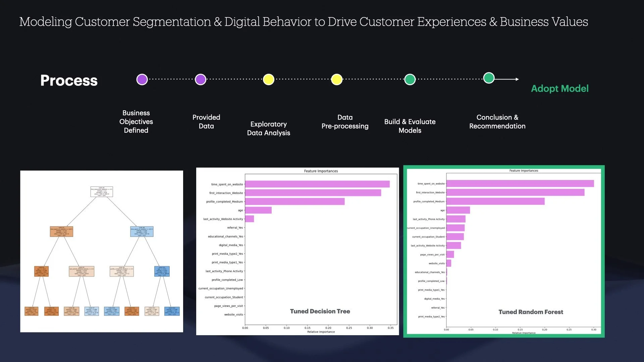Click the Process heading
The height and width of the screenshot is (362, 644).
pos(69,80)
